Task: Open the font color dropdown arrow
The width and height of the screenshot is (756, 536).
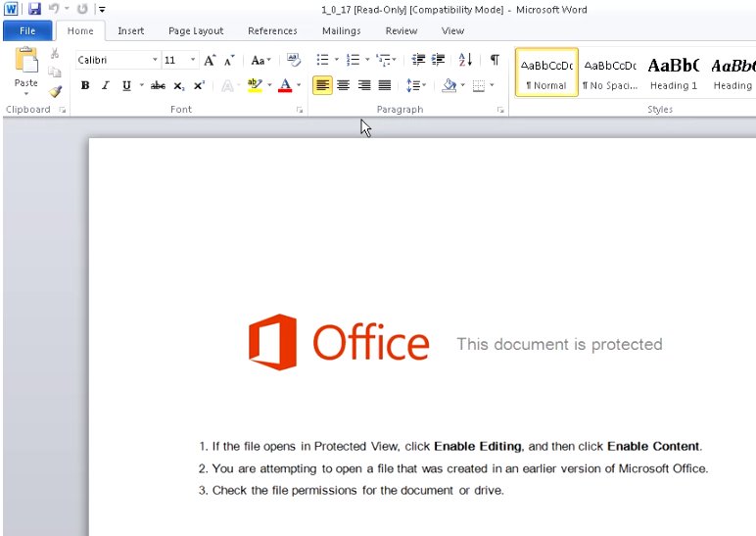Action: click(x=299, y=86)
